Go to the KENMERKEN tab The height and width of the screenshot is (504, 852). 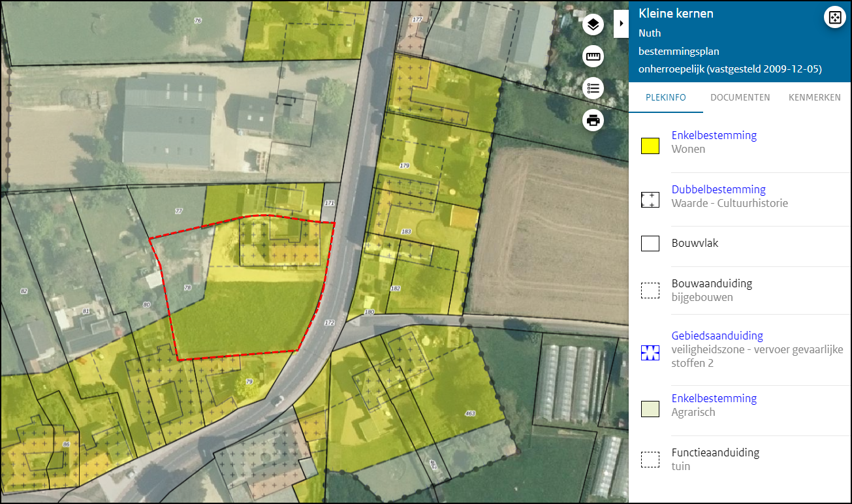tap(814, 97)
